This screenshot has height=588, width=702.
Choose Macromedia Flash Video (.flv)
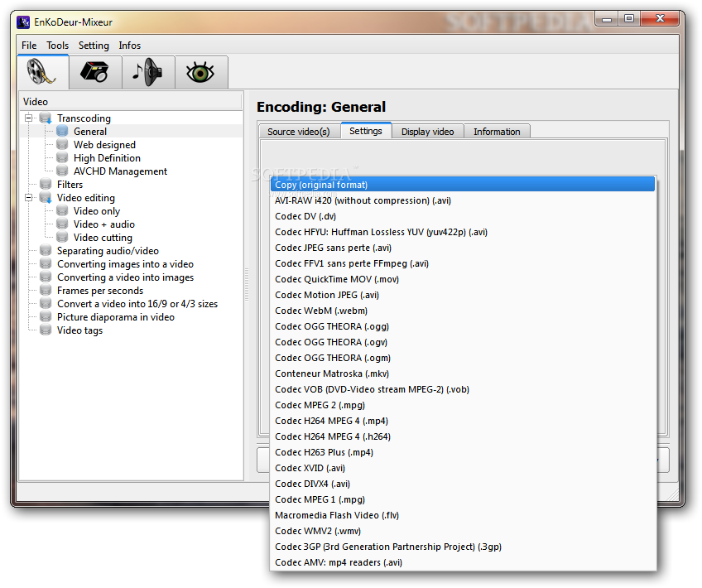coord(463,515)
